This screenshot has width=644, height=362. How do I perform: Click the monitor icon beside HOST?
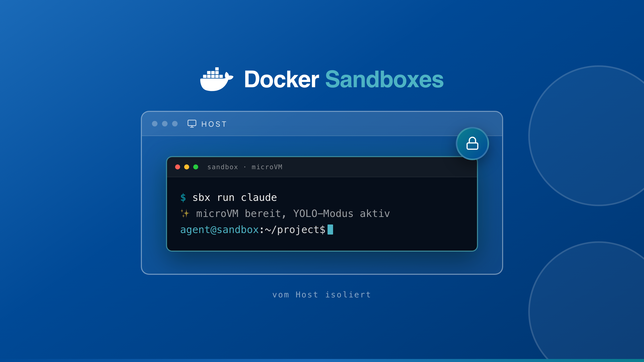tap(192, 124)
